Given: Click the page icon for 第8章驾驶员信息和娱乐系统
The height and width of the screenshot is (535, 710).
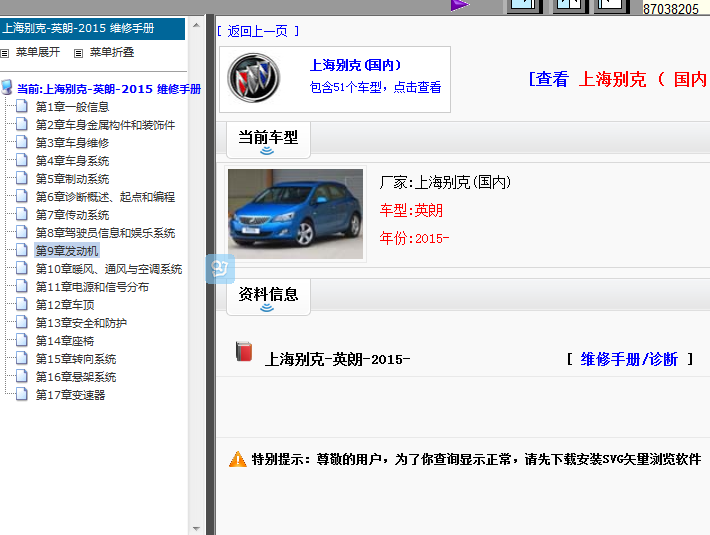Looking at the screenshot, I should (x=22, y=232).
